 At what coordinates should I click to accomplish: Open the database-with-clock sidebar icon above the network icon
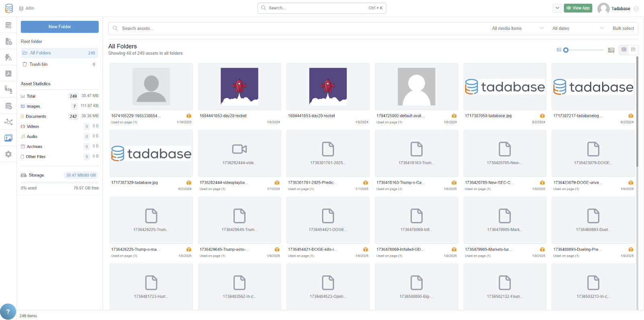click(8, 106)
